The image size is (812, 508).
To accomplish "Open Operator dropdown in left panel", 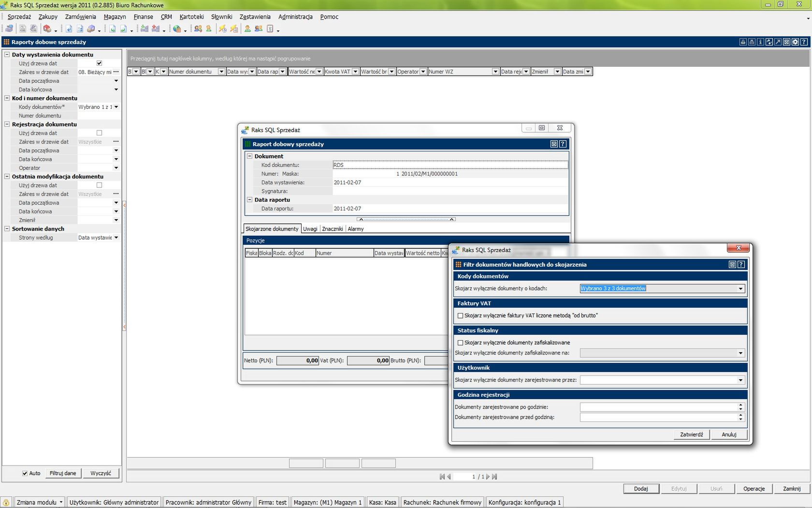I will pyautogui.click(x=116, y=168).
